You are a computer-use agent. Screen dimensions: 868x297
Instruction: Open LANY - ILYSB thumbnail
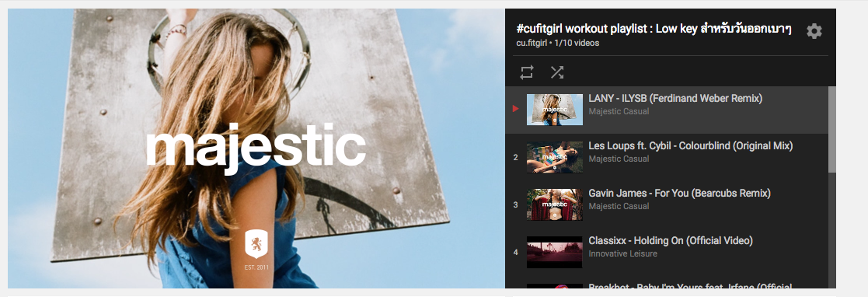[555, 110]
